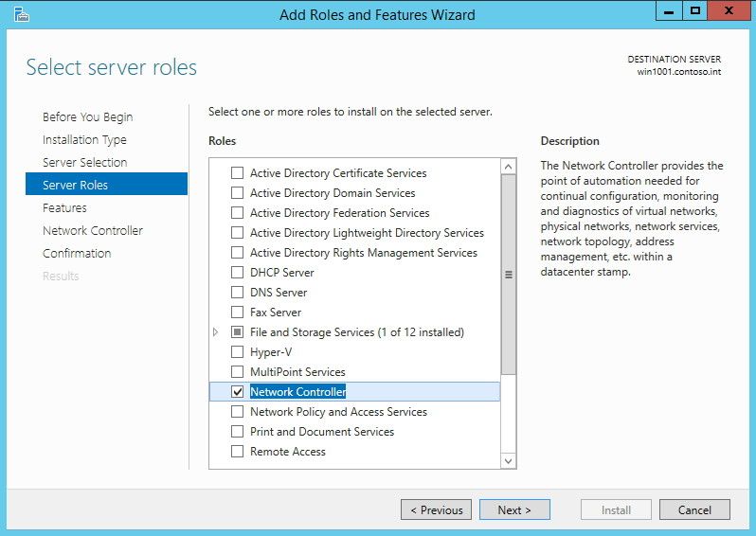Check the DNS Server checkbox
The width and height of the screenshot is (756, 536).
pyautogui.click(x=237, y=292)
